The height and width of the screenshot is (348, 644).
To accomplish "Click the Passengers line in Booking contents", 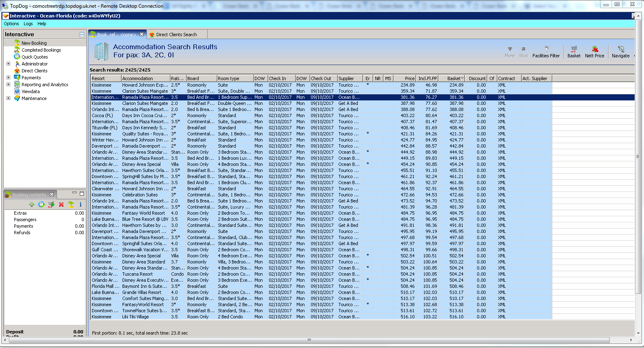I will [x=45, y=220].
